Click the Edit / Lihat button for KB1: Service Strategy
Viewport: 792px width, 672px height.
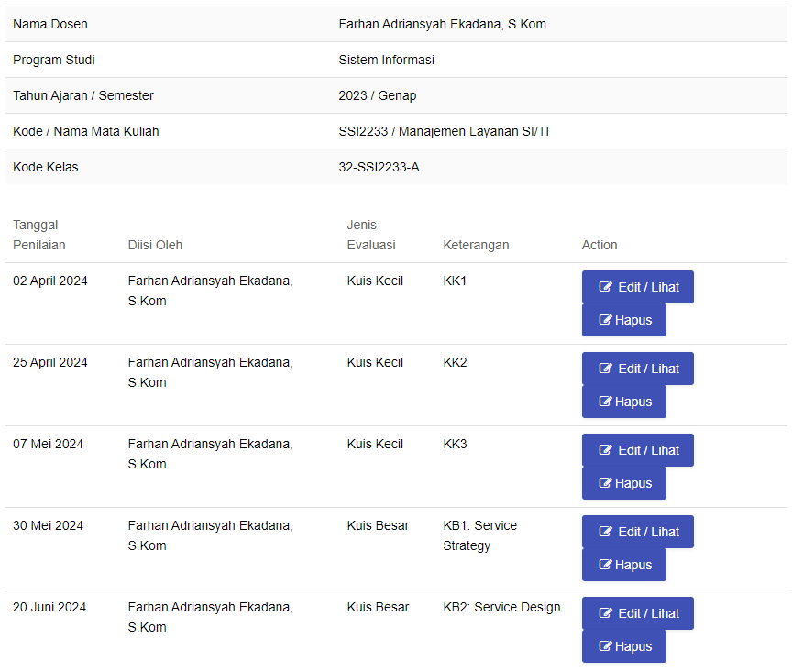pos(637,532)
